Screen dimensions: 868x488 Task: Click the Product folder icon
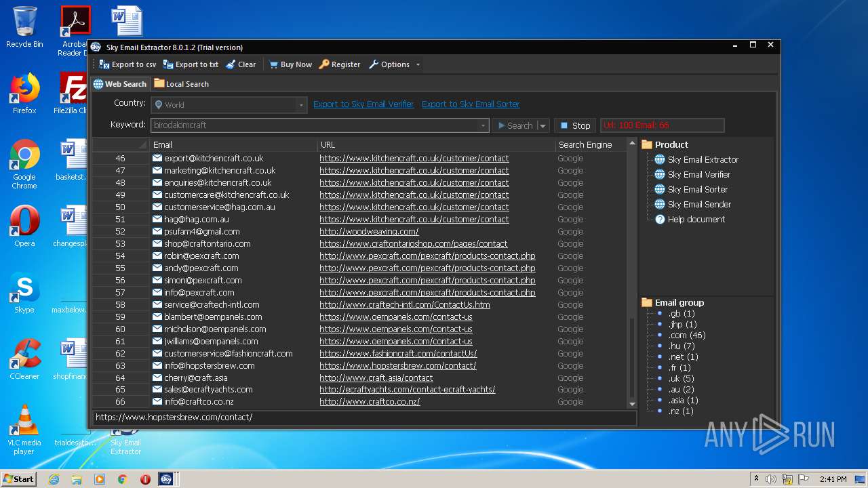pyautogui.click(x=647, y=144)
